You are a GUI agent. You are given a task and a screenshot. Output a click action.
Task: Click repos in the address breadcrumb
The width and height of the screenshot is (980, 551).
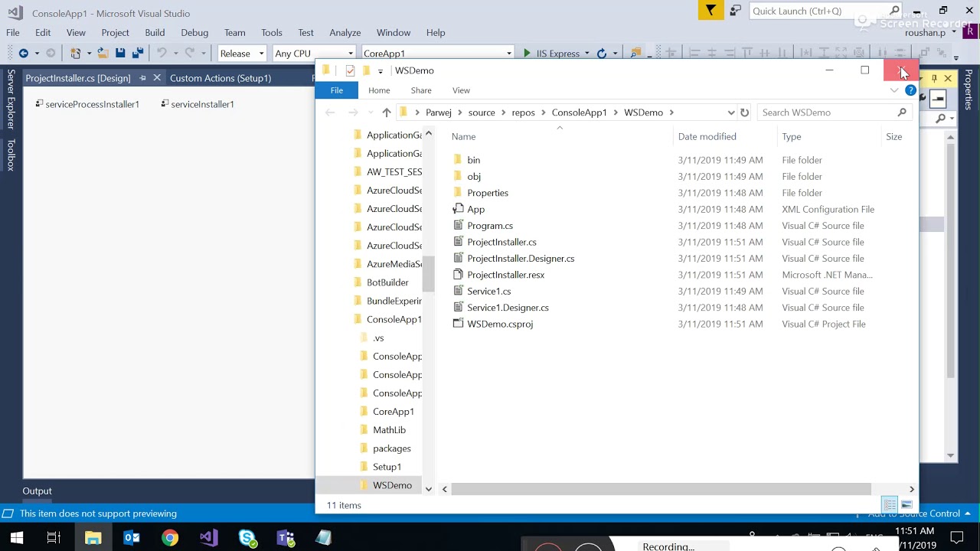click(x=524, y=112)
